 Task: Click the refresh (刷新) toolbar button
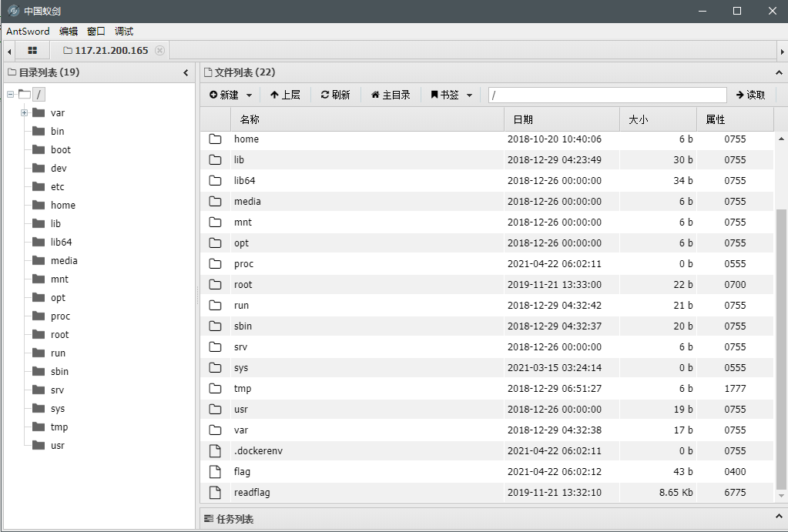click(335, 95)
